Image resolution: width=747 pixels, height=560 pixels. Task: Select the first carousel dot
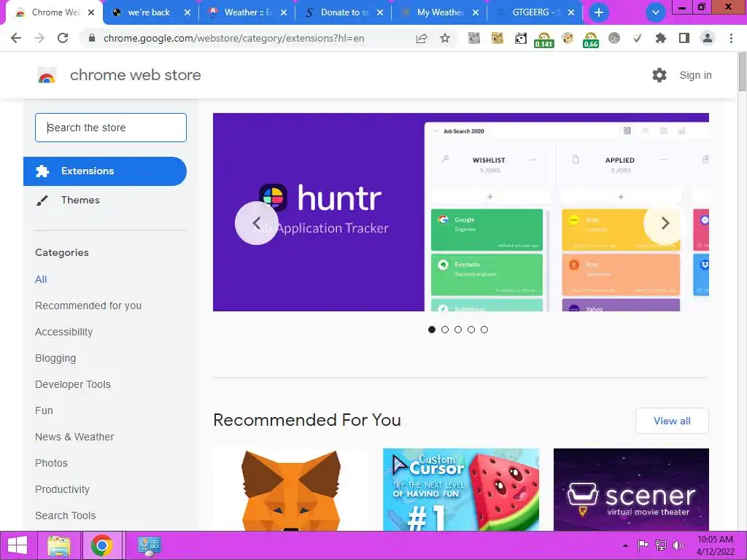[x=432, y=330]
